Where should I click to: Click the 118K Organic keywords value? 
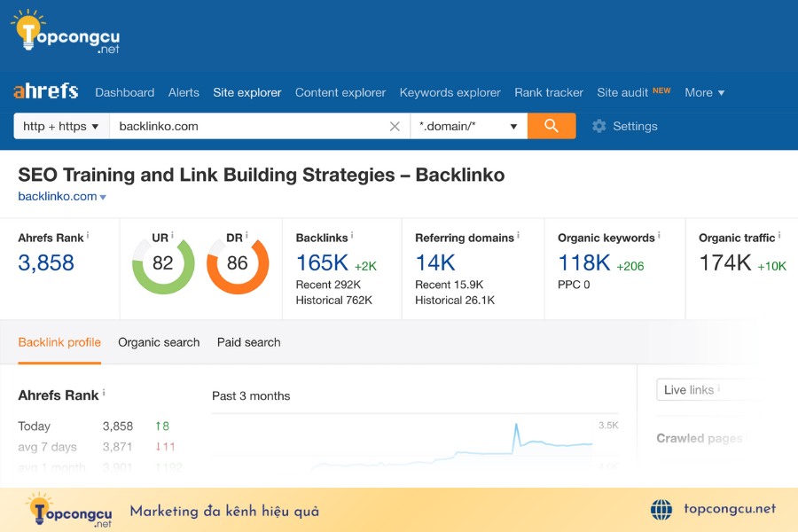(x=584, y=263)
